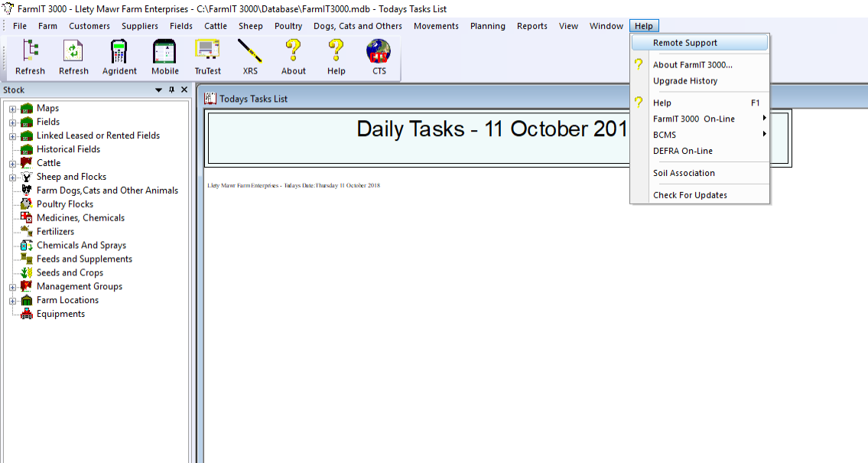
Task: Click the Fertilizers tree icon
Action: [x=27, y=231]
